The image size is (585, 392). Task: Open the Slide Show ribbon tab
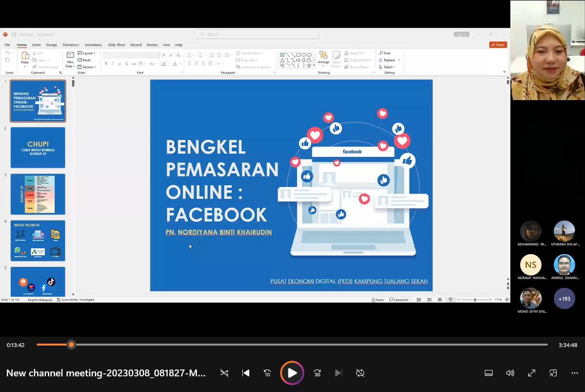click(x=116, y=45)
